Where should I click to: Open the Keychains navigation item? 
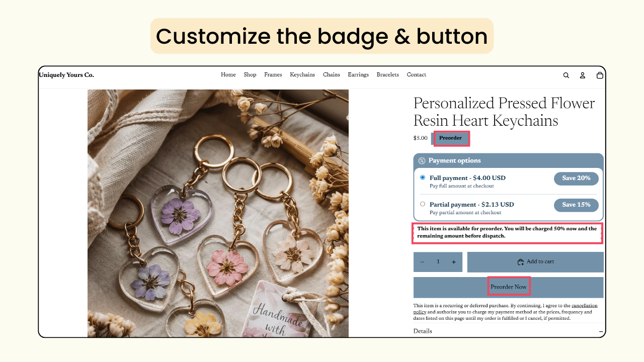[302, 74]
